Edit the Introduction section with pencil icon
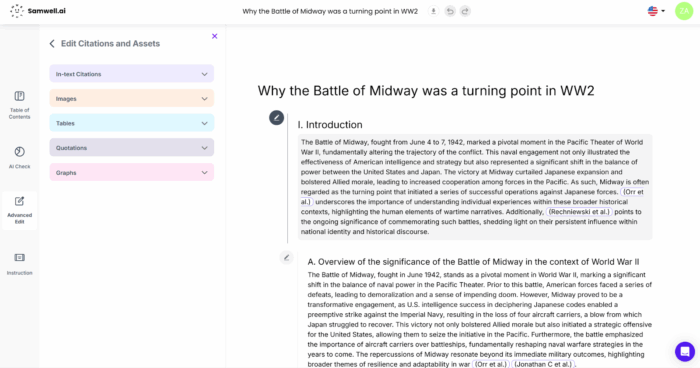Image resolution: width=700 pixels, height=368 pixels. tap(276, 118)
